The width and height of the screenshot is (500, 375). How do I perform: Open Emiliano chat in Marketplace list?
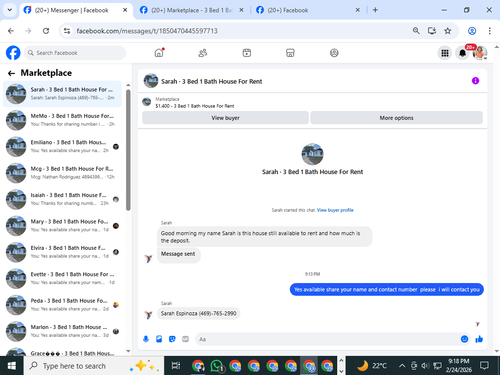click(62, 146)
